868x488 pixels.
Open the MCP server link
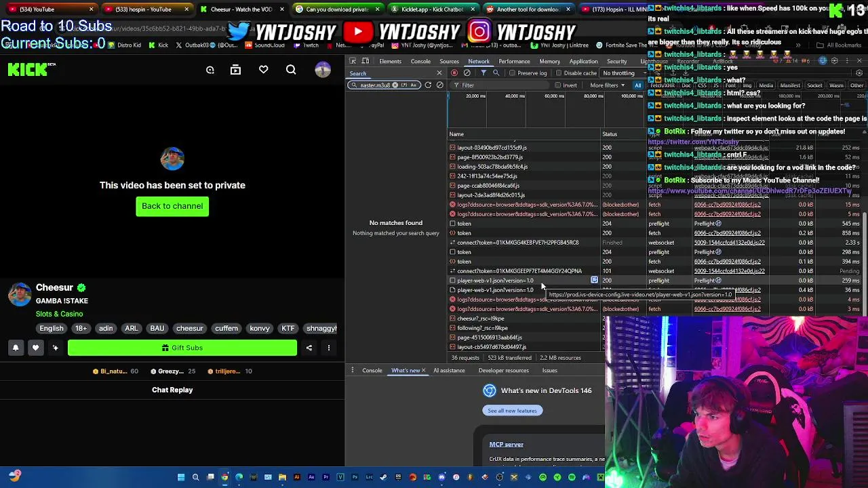507,445
